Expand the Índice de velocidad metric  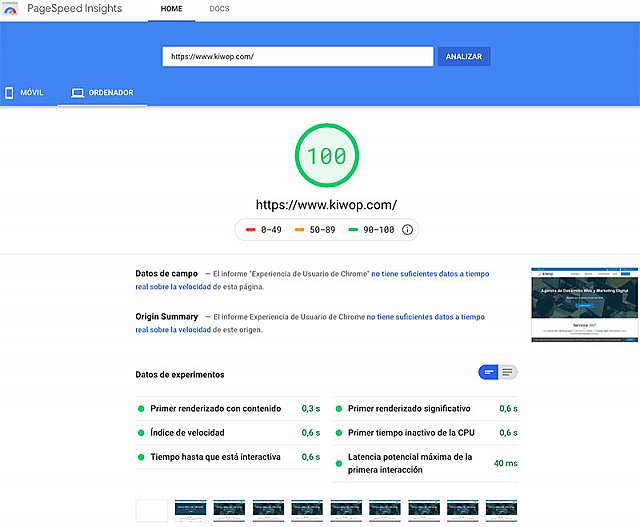pos(187,433)
